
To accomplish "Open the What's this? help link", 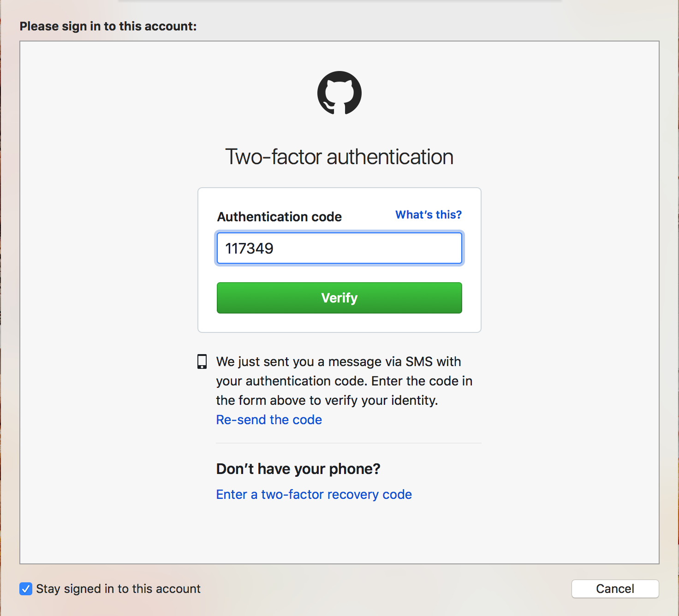I will (x=429, y=215).
